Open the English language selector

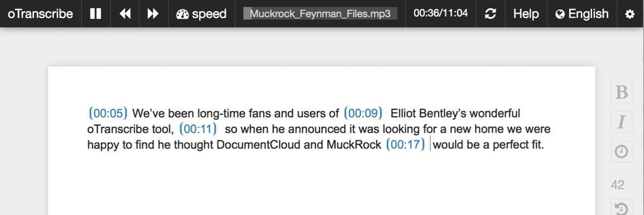point(582,14)
